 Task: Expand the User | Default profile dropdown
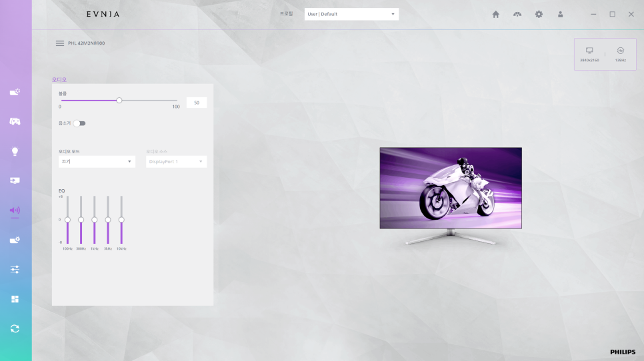(x=351, y=14)
